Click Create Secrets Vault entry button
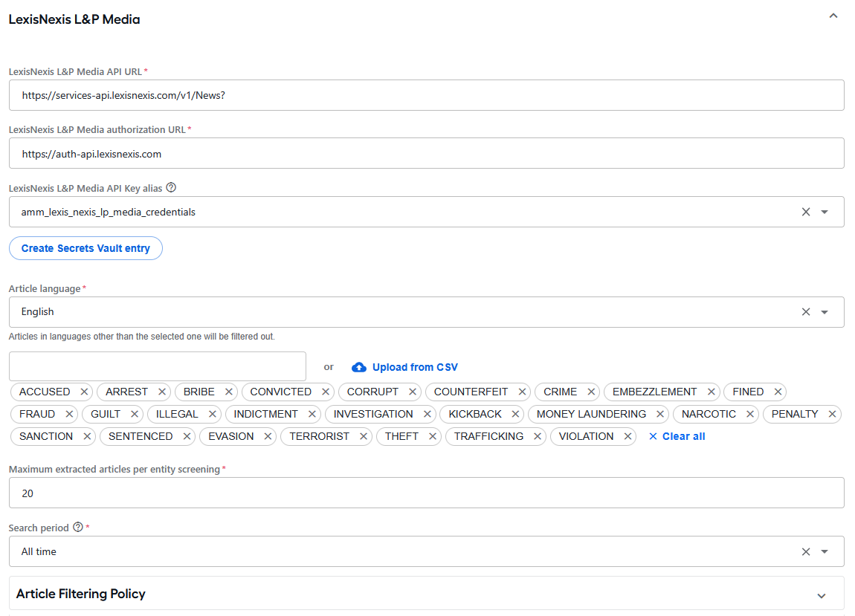855x616 pixels. 85,248
